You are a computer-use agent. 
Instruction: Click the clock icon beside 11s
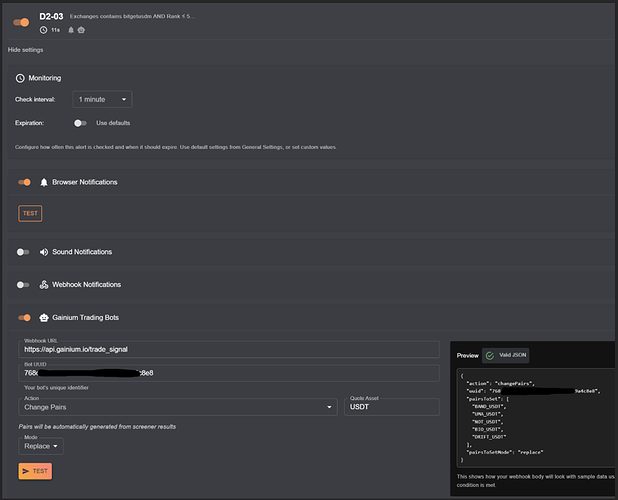coord(44,30)
